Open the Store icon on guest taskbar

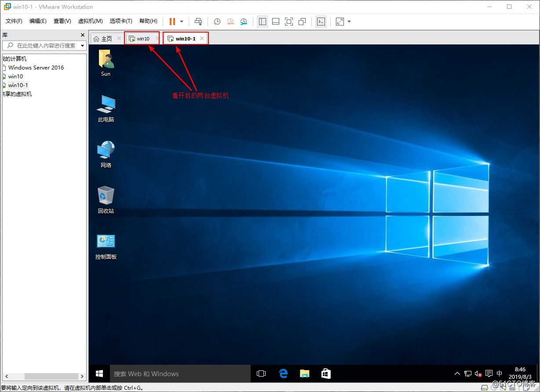click(x=326, y=374)
